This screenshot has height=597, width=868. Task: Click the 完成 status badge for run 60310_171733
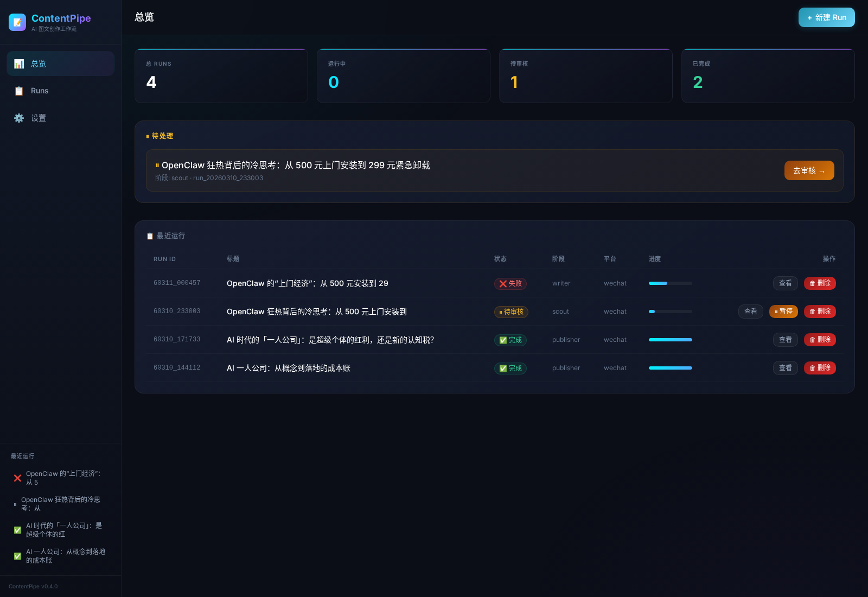[510, 340]
